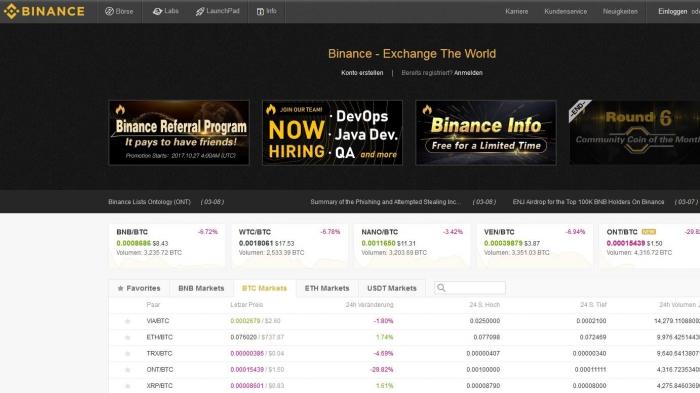This screenshot has width=700, height=393.
Task: Open the Börse menu
Action: [x=119, y=11]
